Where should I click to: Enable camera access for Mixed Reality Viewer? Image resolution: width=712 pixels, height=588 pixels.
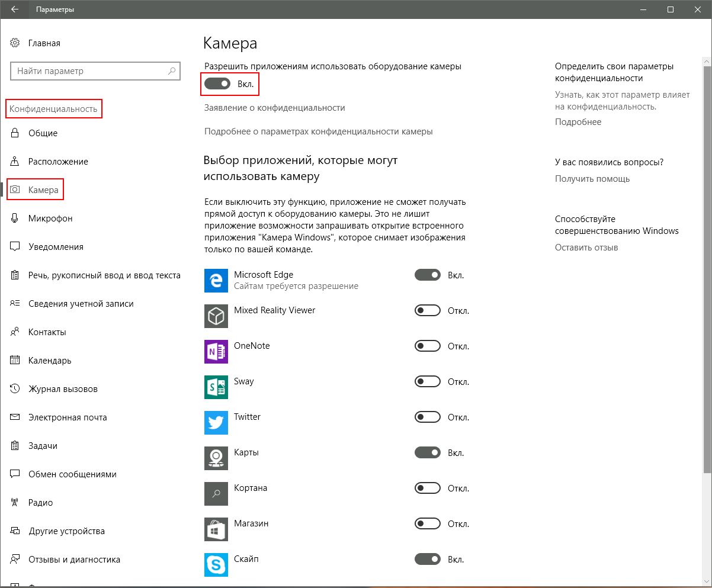(x=428, y=310)
